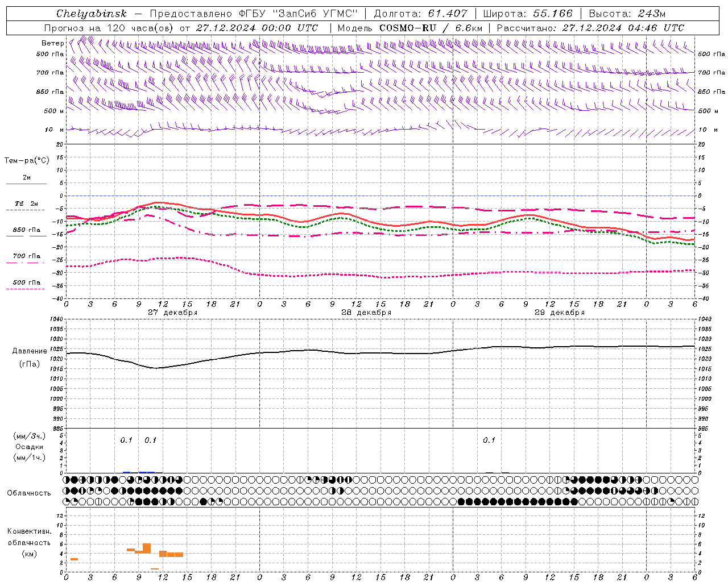The image size is (728, 582).
Task: Click the 0.1 precipitation value on 29 December
Action: [489, 440]
